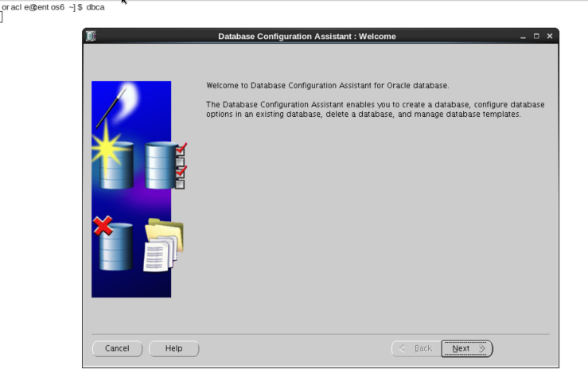Maximize the Database Configuration Assistant window
This screenshot has width=588, height=377.
pos(536,36)
